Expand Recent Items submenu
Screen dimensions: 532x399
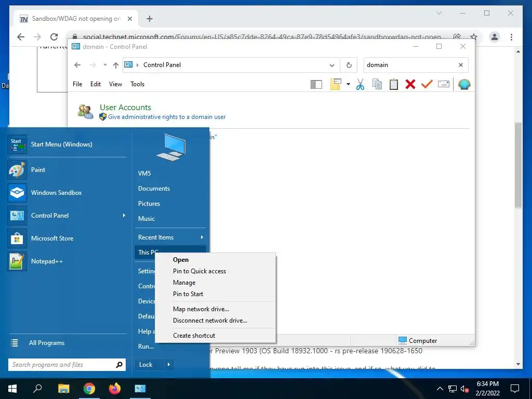(170, 237)
